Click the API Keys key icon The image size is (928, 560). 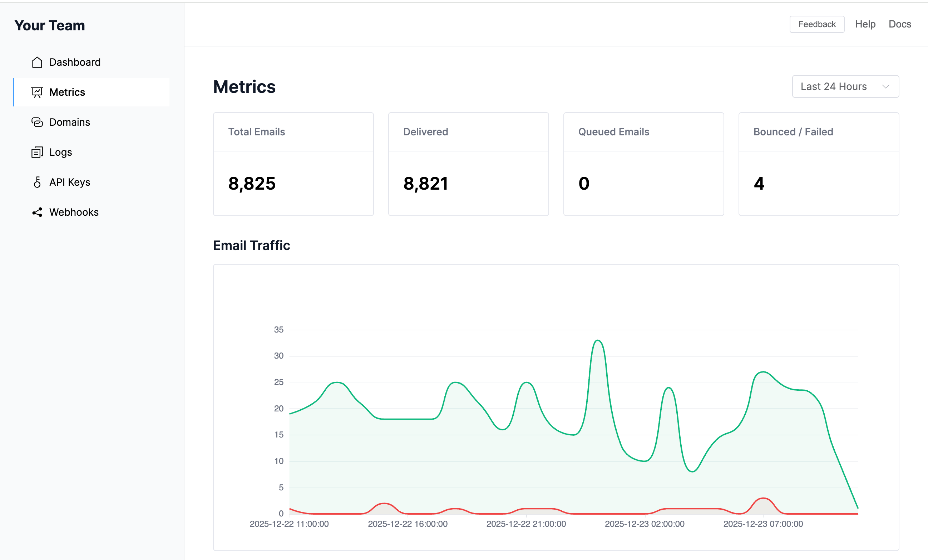coord(37,182)
